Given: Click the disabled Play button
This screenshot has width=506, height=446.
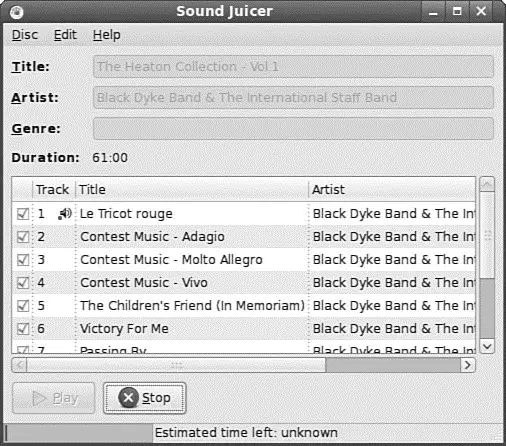Looking at the screenshot, I should tap(54, 398).
